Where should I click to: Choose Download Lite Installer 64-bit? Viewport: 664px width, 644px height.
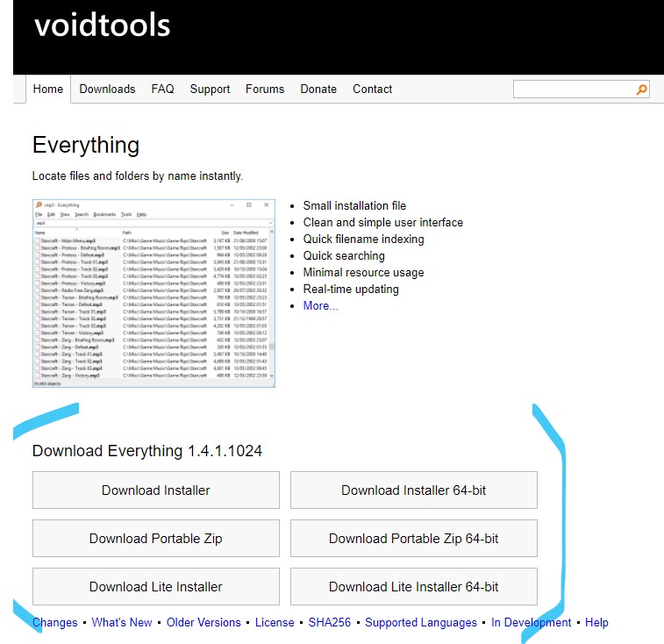(413, 587)
